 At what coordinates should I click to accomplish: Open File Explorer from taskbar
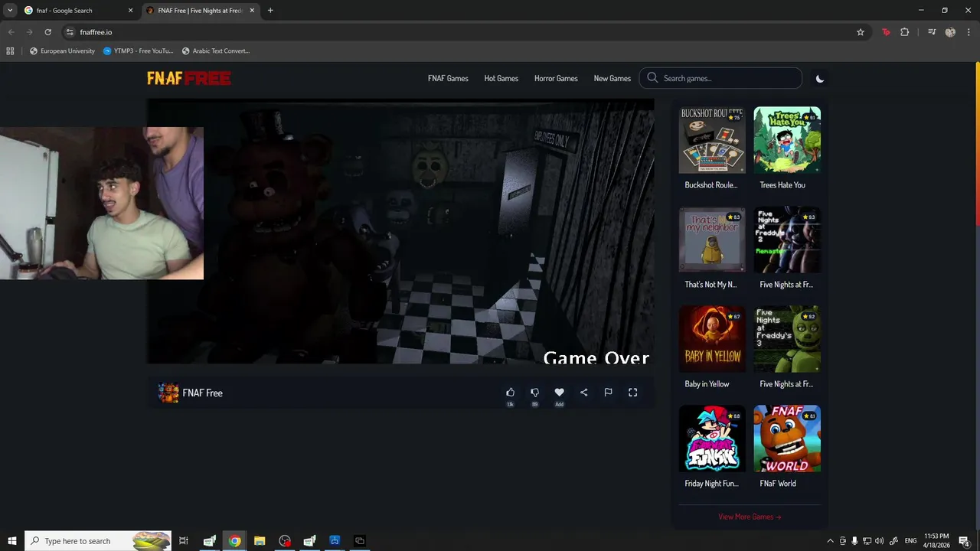260,541
